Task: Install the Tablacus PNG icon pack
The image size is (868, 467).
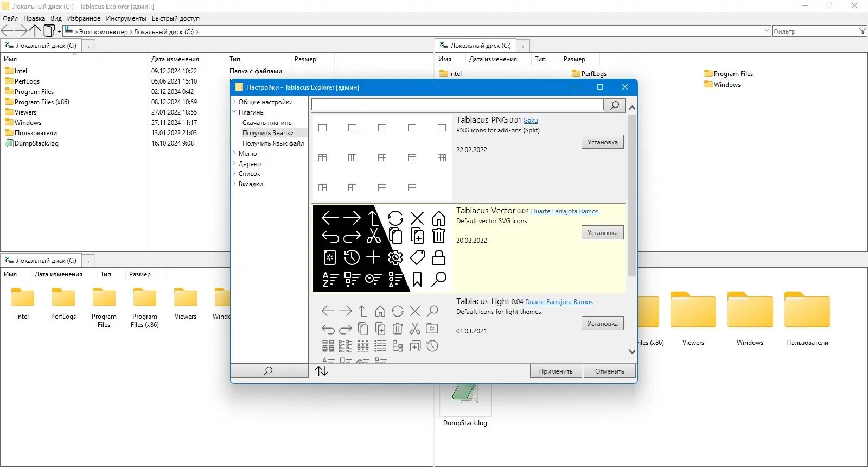Action: (x=603, y=142)
